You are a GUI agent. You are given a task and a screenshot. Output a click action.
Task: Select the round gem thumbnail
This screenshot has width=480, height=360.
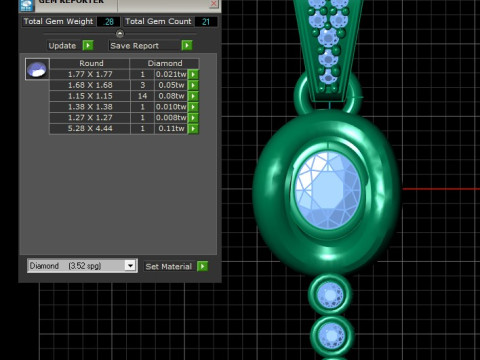[37, 69]
